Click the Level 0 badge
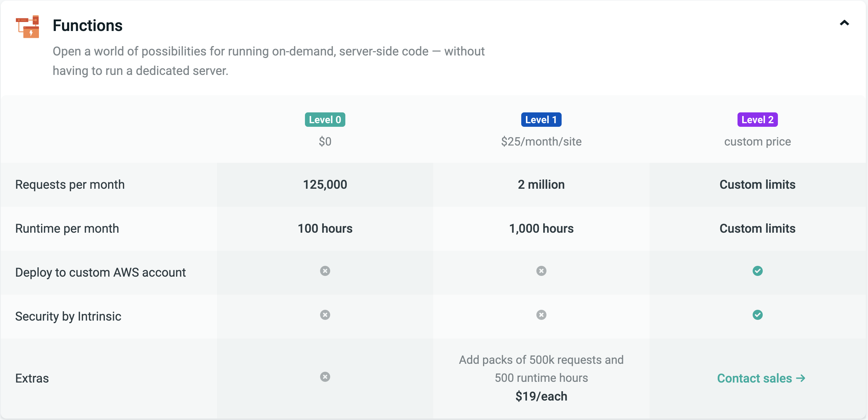Image resolution: width=868 pixels, height=420 pixels. [x=325, y=120]
